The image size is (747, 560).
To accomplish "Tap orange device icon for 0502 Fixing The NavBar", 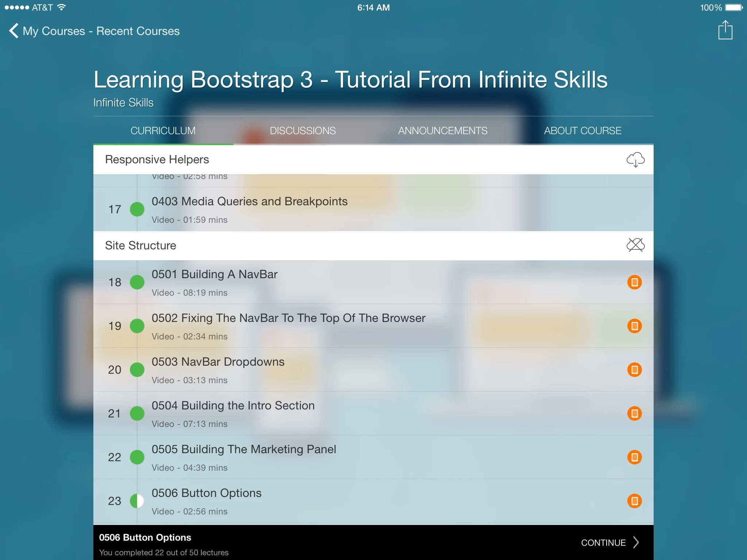I will tap(635, 326).
